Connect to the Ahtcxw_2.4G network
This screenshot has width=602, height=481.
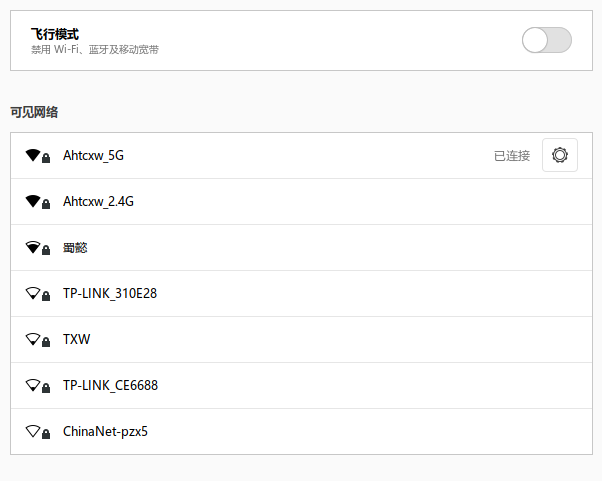pos(98,202)
